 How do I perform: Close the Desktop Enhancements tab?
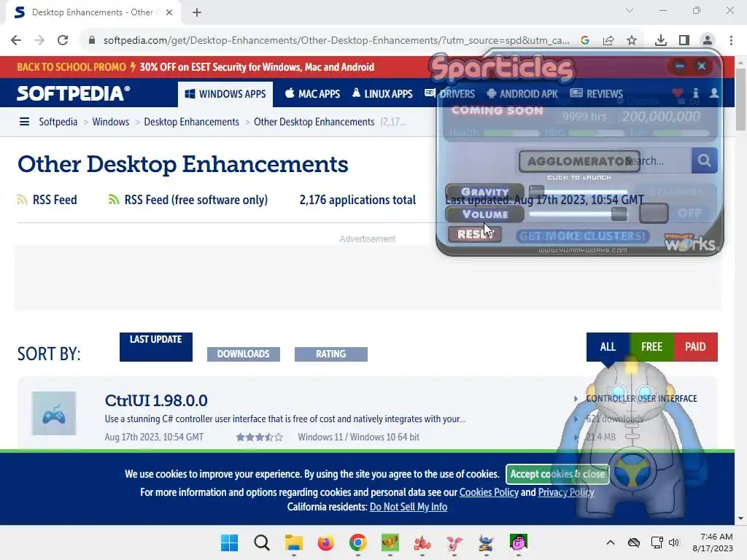click(169, 12)
